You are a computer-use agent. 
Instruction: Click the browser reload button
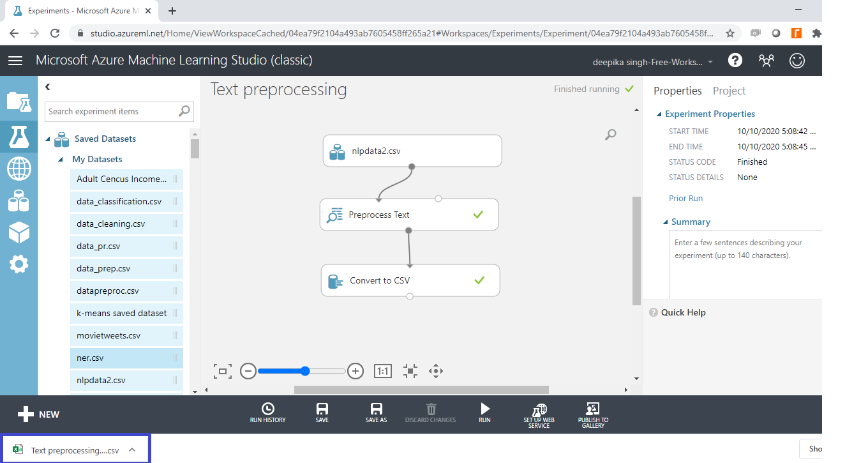55,33
